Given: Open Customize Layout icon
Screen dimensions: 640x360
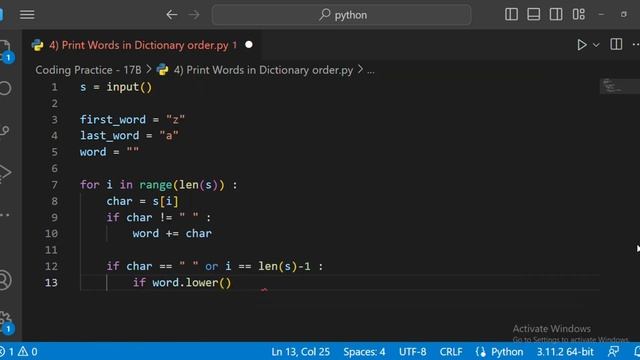Looking at the screenshot, I should click(578, 14).
